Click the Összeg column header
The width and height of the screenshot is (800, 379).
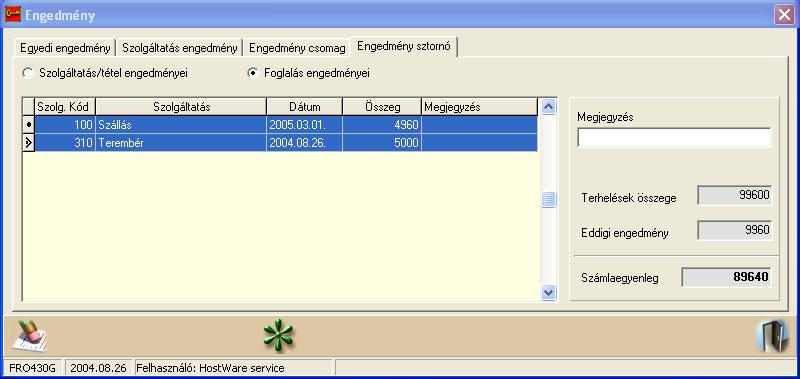tap(382, 107)
